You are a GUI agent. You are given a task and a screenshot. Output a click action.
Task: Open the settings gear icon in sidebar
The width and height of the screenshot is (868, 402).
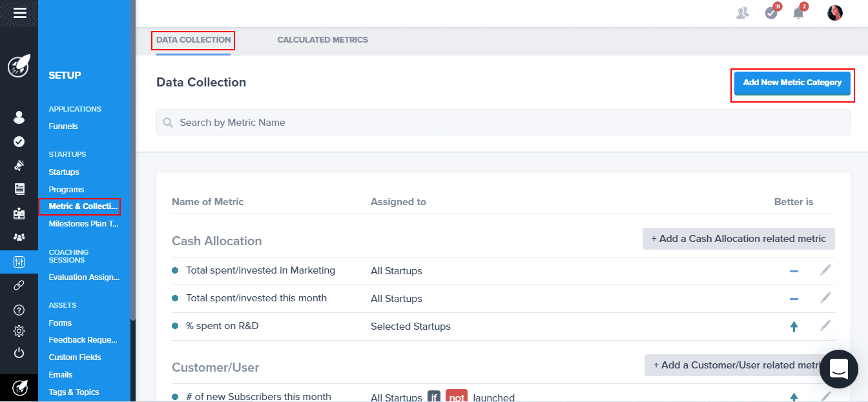[19, 331]
